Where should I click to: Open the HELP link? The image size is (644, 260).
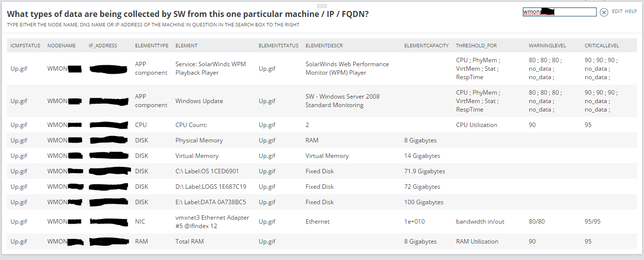(631, 11)
